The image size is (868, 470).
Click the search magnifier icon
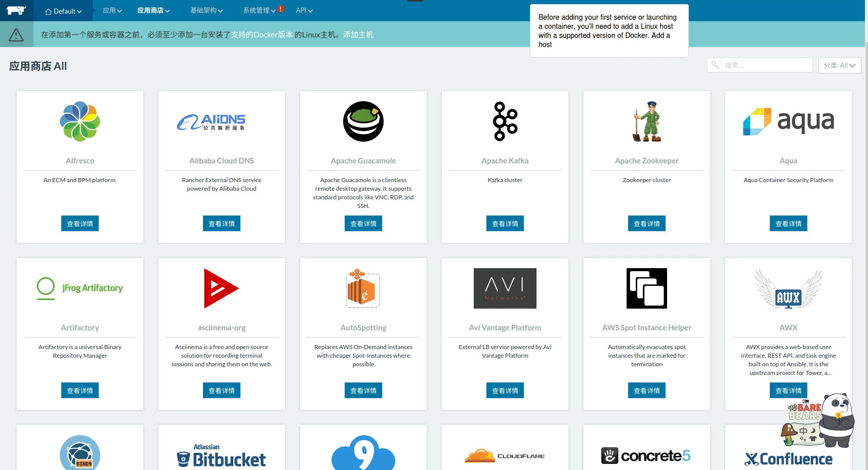click(715, 65)
